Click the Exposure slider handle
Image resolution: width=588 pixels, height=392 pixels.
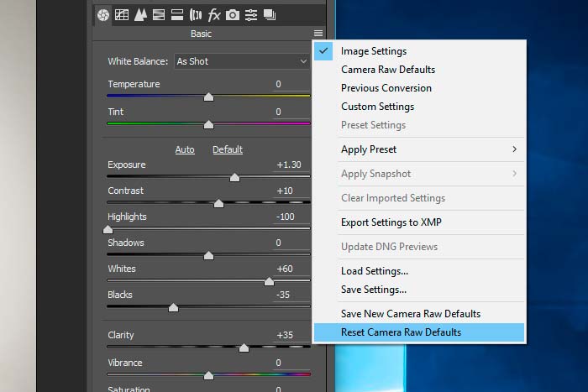(x=234, y=177)
